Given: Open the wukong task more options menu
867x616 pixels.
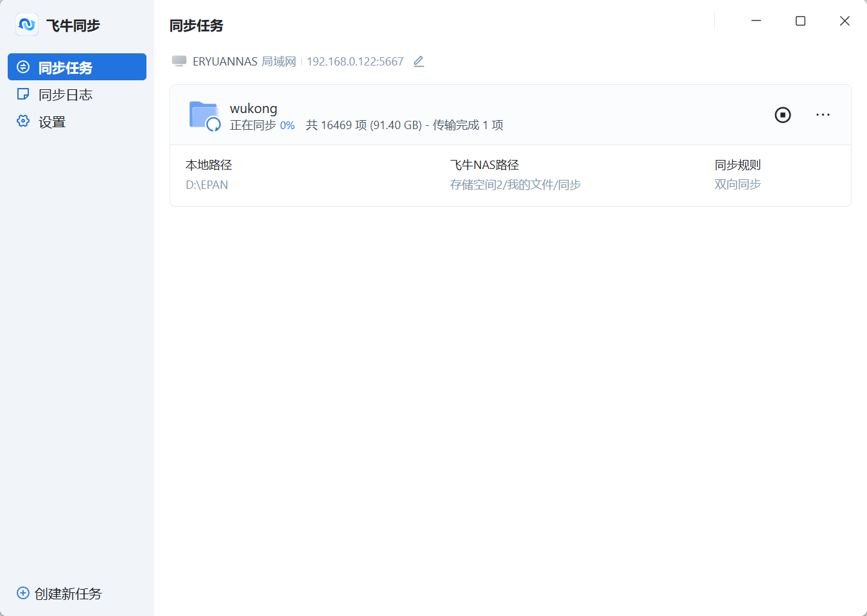Looking at the screenshot, I should coord(823,115).
